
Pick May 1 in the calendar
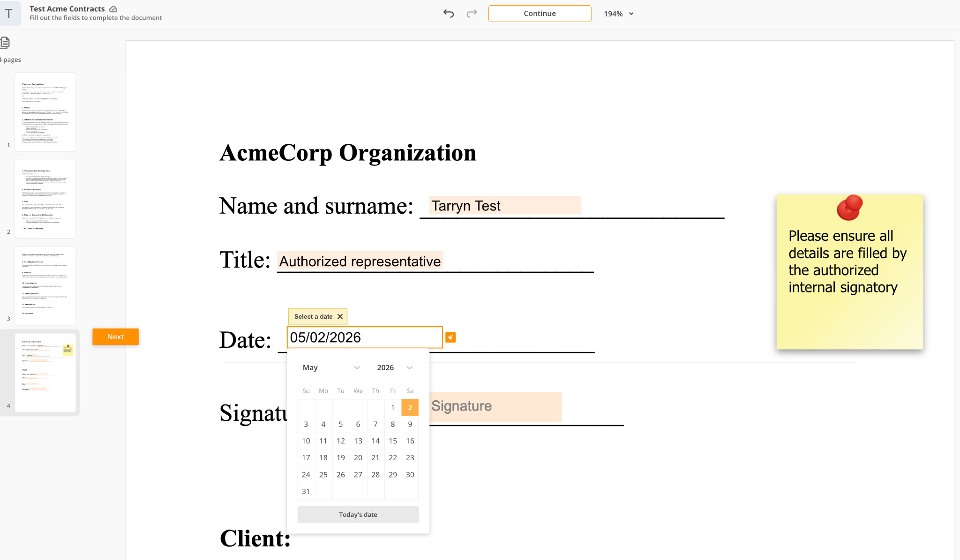click(393, 408)
